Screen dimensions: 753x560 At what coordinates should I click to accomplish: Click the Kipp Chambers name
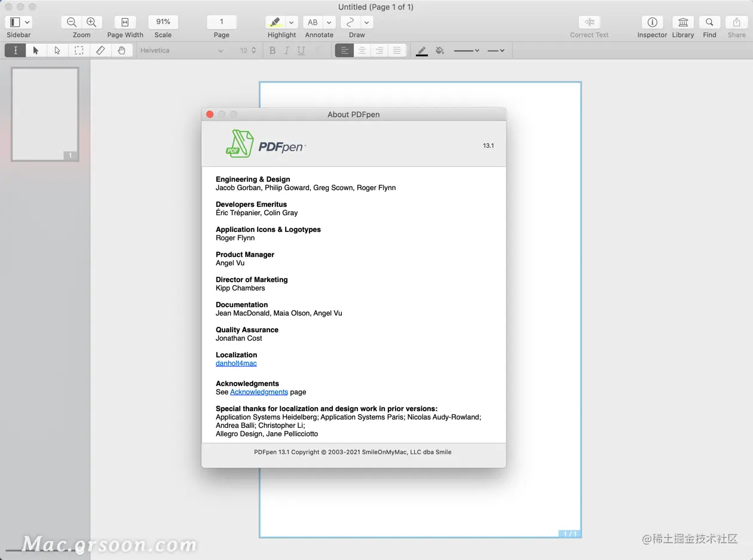(x=240, y=288)
